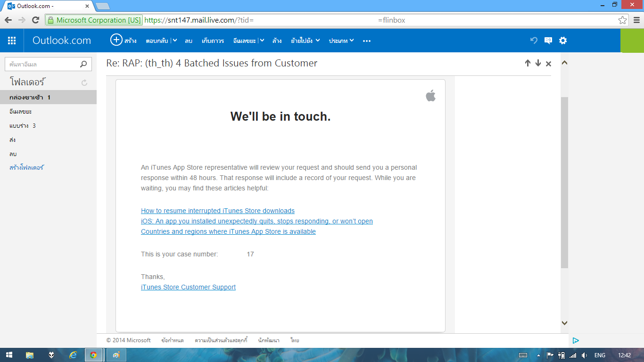
Task: Archive the email with เก็บถาวร
Action: pos(213,41)
